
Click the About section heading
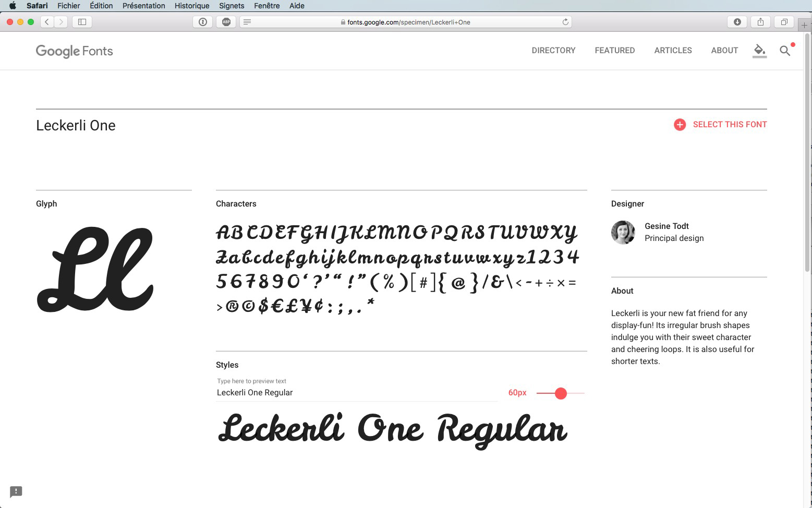click(x=622, y=291)
